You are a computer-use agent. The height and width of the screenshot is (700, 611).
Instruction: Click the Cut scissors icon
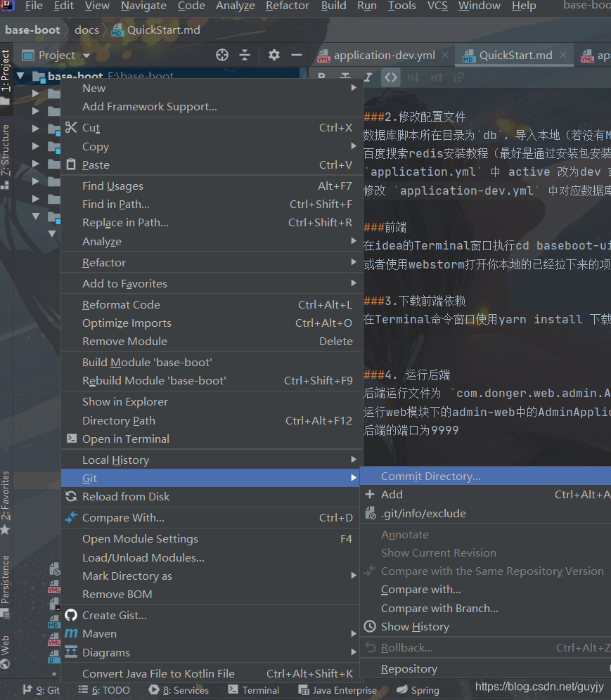pyautogui.click(x=71, y=128)
